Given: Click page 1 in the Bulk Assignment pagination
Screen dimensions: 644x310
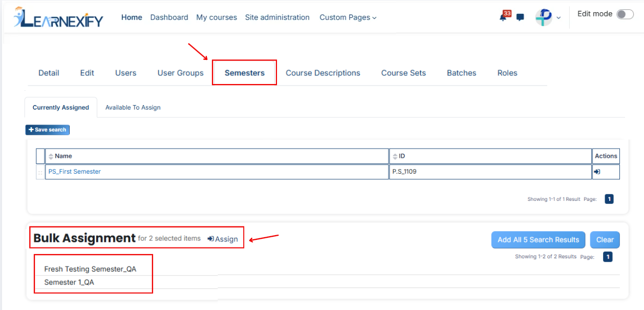Looking at the screenshot, I should (608, 257).
